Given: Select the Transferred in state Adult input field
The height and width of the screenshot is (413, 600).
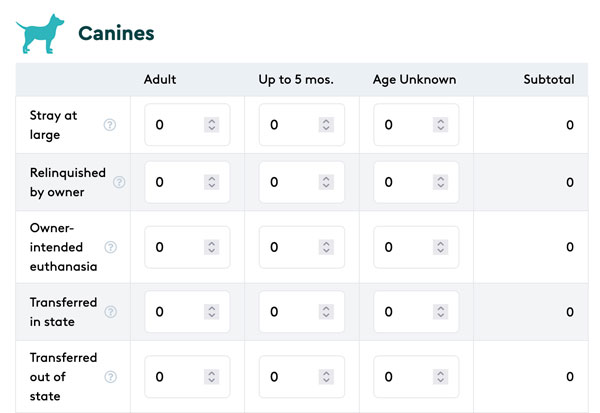Looking at the screenshot, I should pyautogui.click(x=187, y=312).
